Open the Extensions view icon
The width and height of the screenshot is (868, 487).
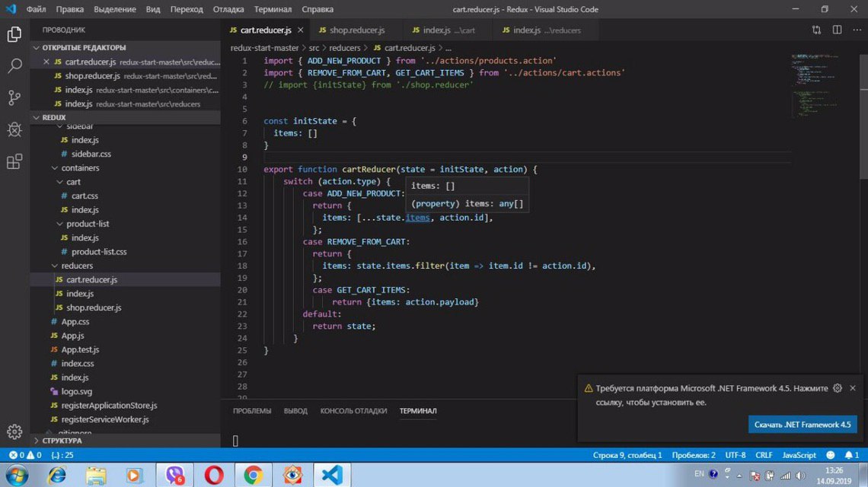[14, 161]
